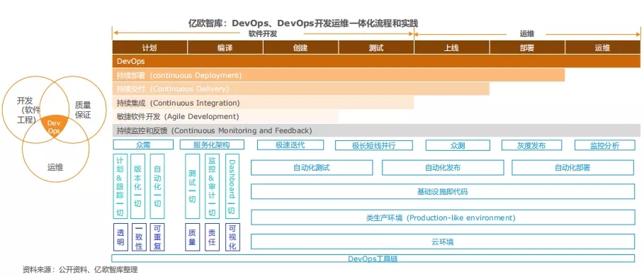
Task: Select the 持续集成 Continuous Integration bar
Action: tap(263, 103)
